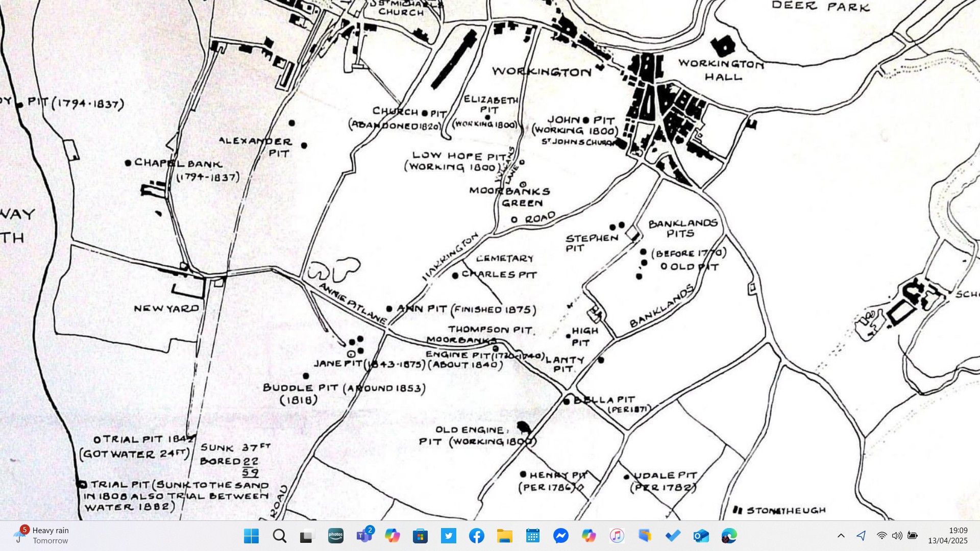Open the Calendar app
This screenshot has width=980, height=551.
533,536
